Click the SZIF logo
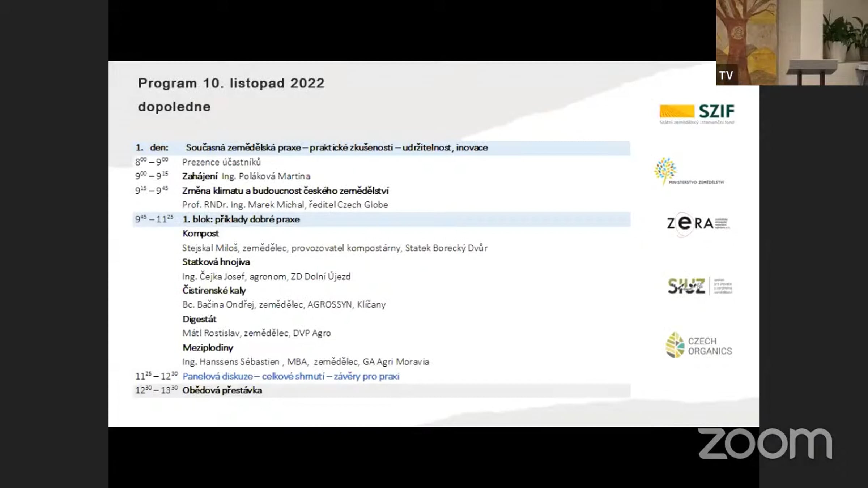868x488 pixels. 697,114
